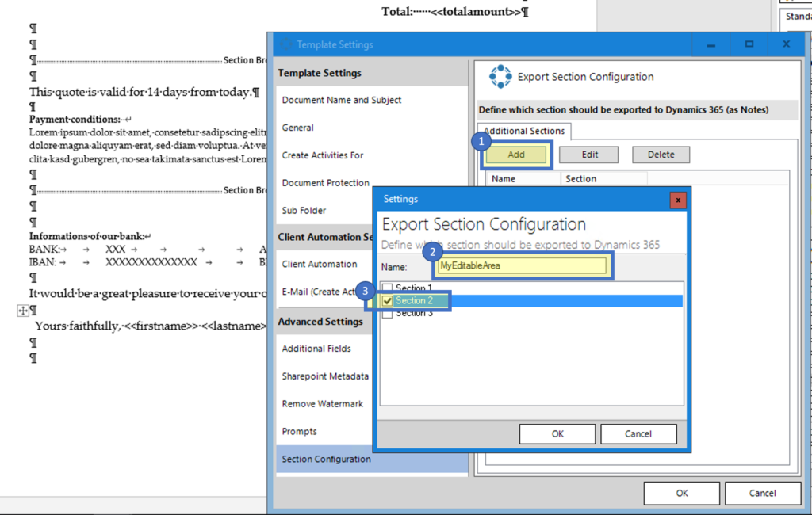Open the Remove Watermark settings
Viewport: 812px width, 515px height.
point(323,404)
